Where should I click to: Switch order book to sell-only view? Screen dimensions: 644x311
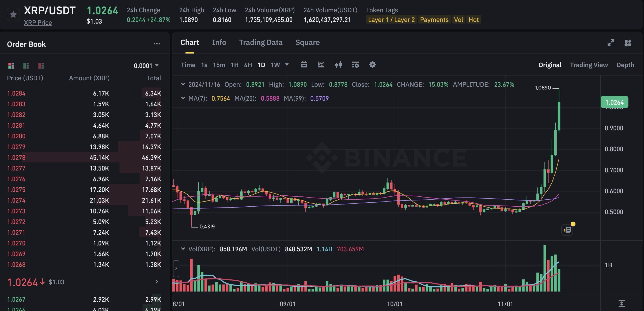click(41, 66)
